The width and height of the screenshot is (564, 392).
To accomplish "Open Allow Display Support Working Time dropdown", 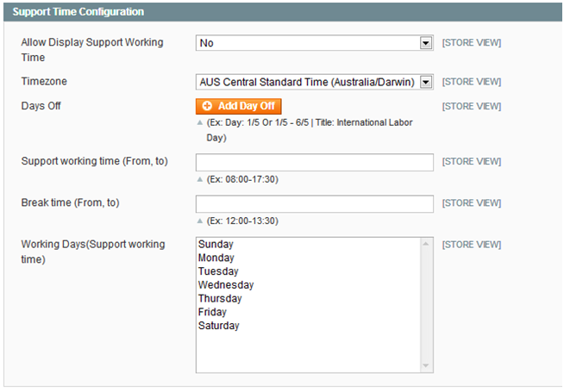I will pyautogui.click(x=315, y=43).
